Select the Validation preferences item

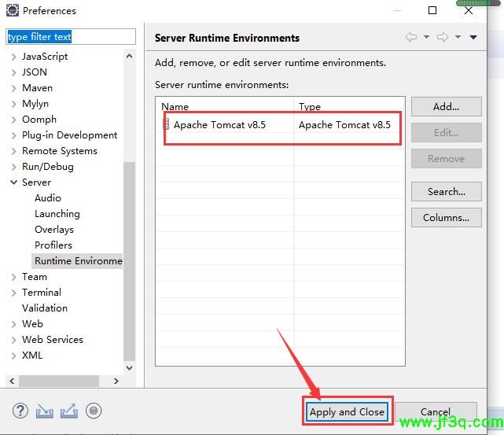click(44, 308)
